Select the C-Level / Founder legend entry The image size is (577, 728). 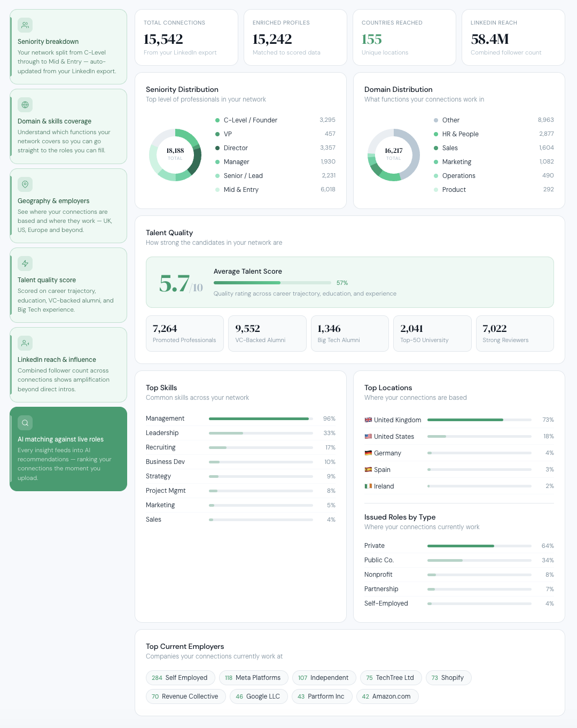[250, 120]
